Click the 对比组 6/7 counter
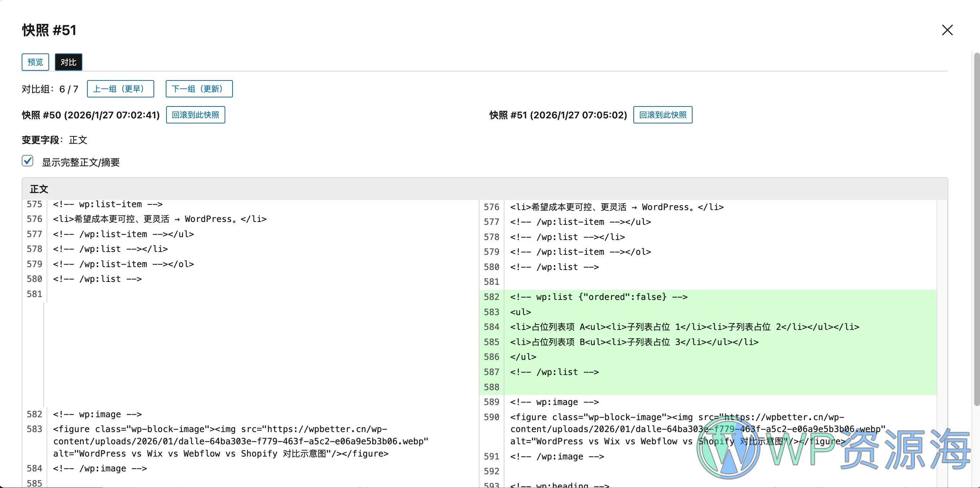The image size is (980, 488). 50,89
